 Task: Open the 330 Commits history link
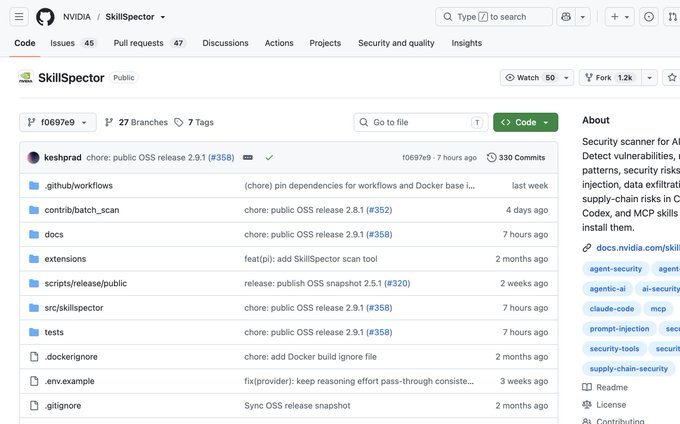[516, 157]
